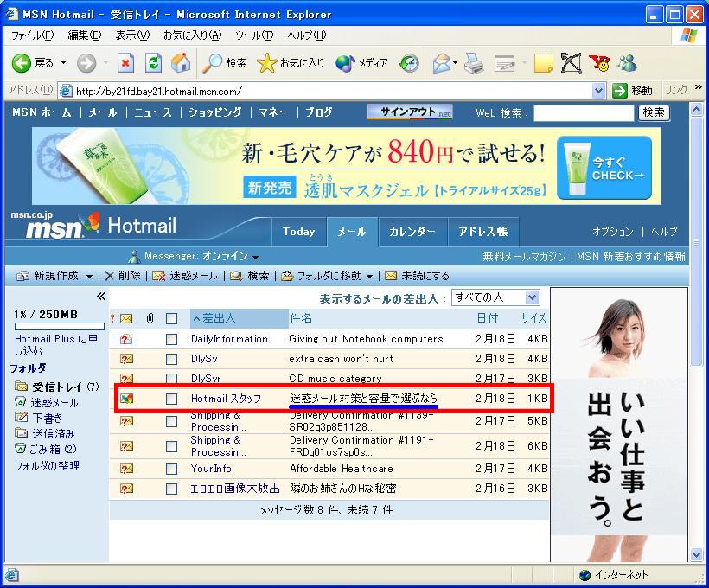
Task: Open Favorites (お気に入り) star toolbar button
Action: tap(291, 63)
